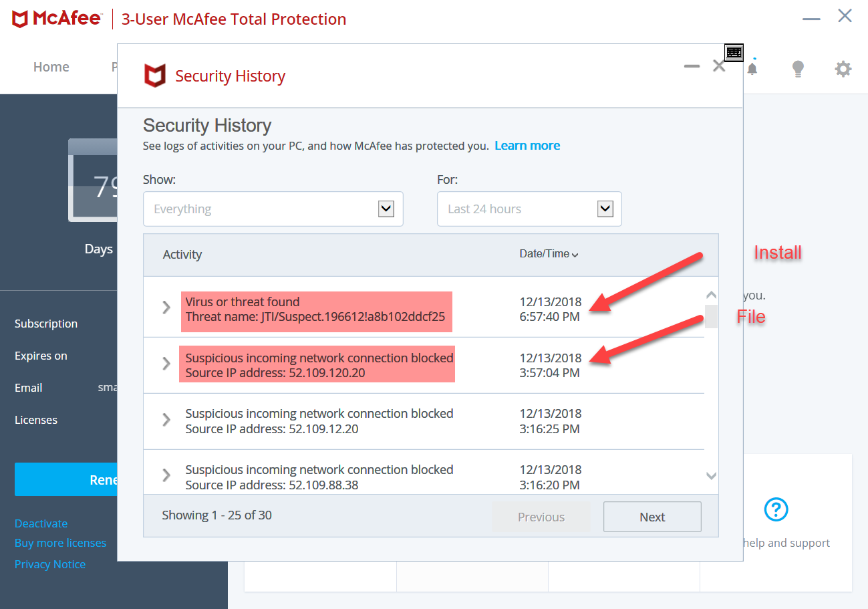Open the lightbulb tips icon
This screenshot has width=868, height=609.
point(797,68)
